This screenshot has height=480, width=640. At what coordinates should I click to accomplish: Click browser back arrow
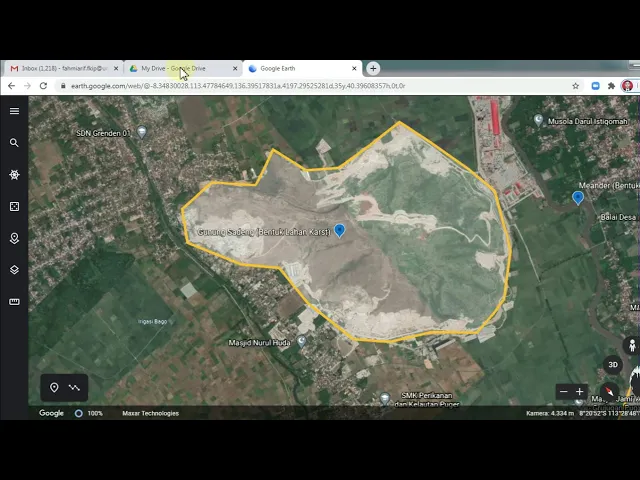11,86
